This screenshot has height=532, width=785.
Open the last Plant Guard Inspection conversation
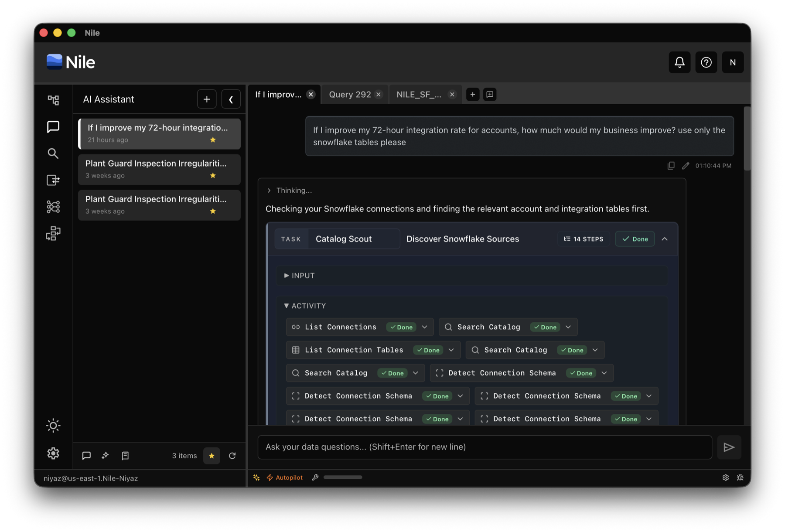tap(159, 205)
